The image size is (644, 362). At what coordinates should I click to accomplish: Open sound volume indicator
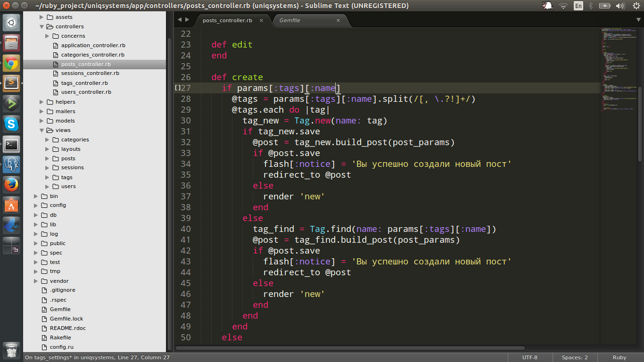tap(620, 6)
